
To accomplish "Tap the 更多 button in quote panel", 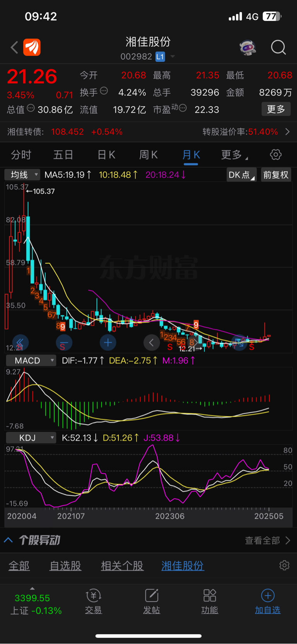I will (x=276, y=109).
